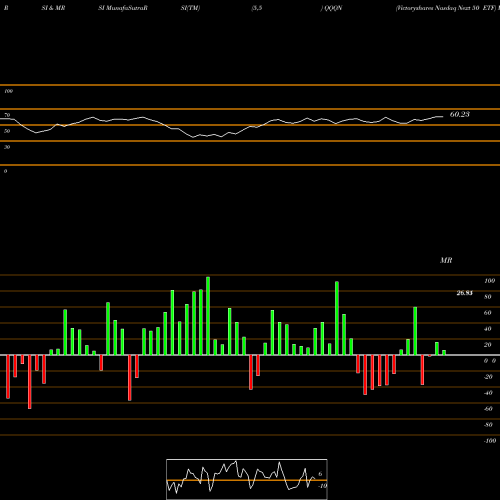Click the end of the RSI line near 60.23

pyautogui.click(x=442, y=116)
